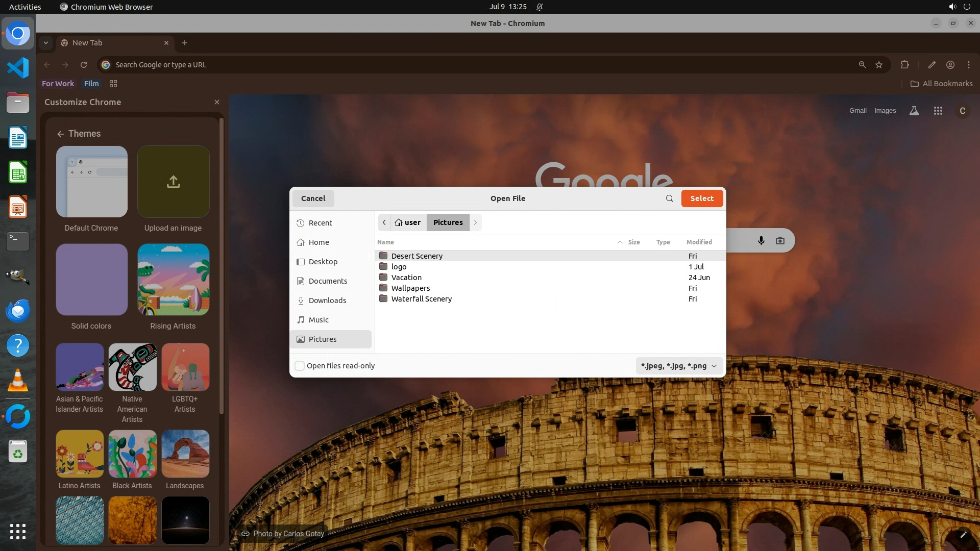Toggle the notifications bell in top bar
Viewport: 980px width, 551px height.
coord(540,7)
